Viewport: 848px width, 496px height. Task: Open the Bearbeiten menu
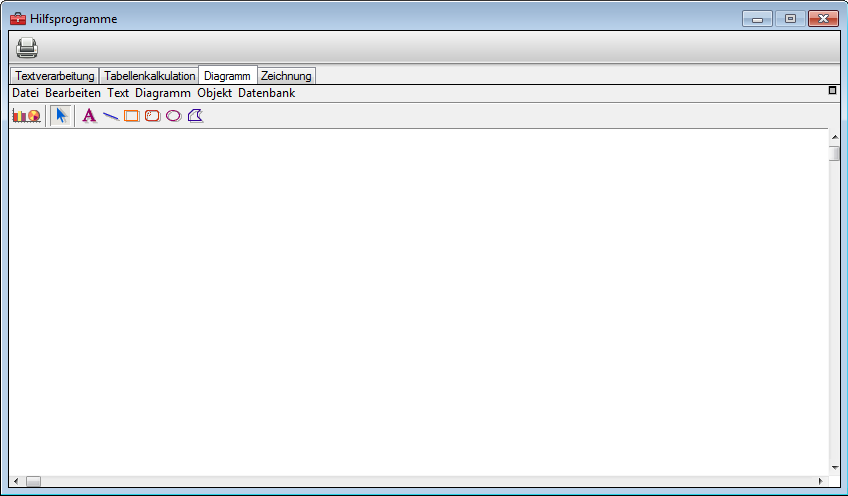point(73,93)
